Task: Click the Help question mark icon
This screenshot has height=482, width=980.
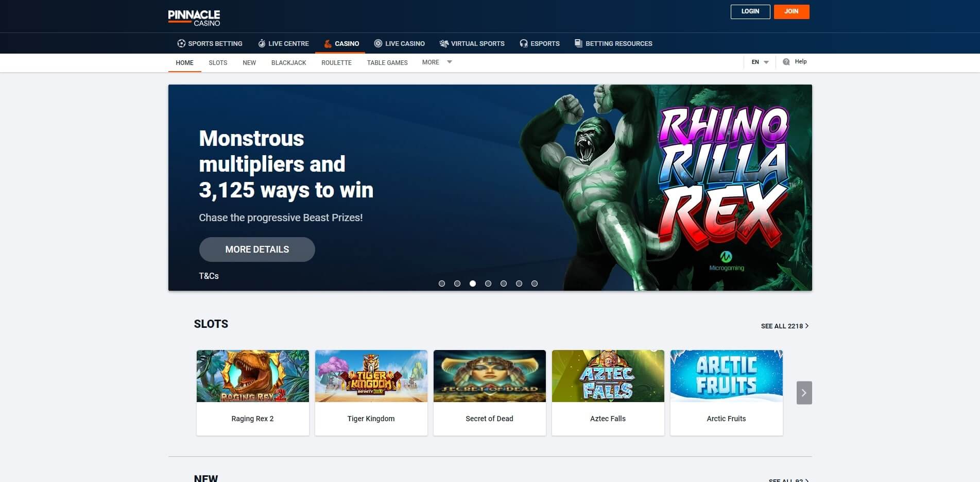Action: 786,62
